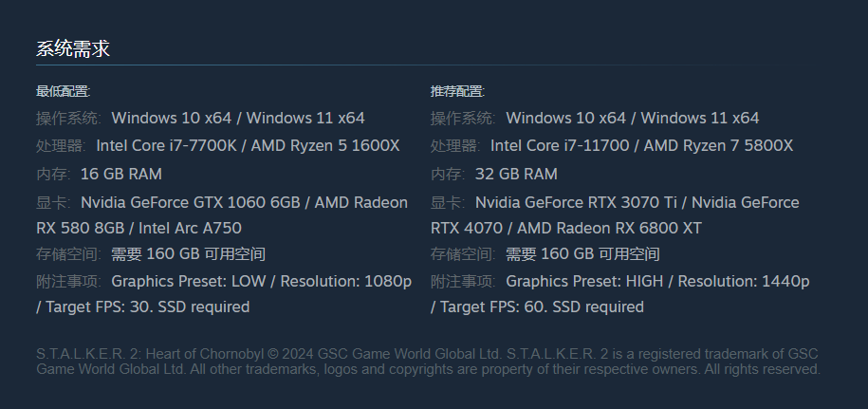Click minimum 显卡 label
868x409 pixels.
tap(53, 202)
